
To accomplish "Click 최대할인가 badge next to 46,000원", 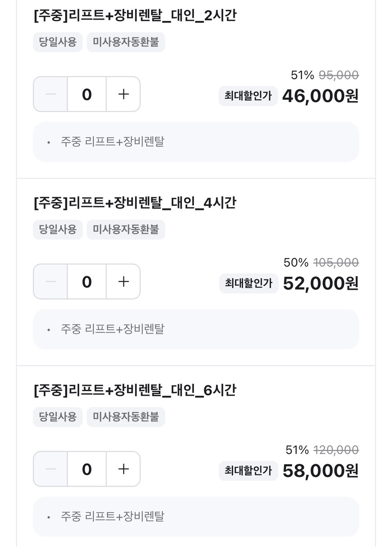I will [x=248, y=96].
